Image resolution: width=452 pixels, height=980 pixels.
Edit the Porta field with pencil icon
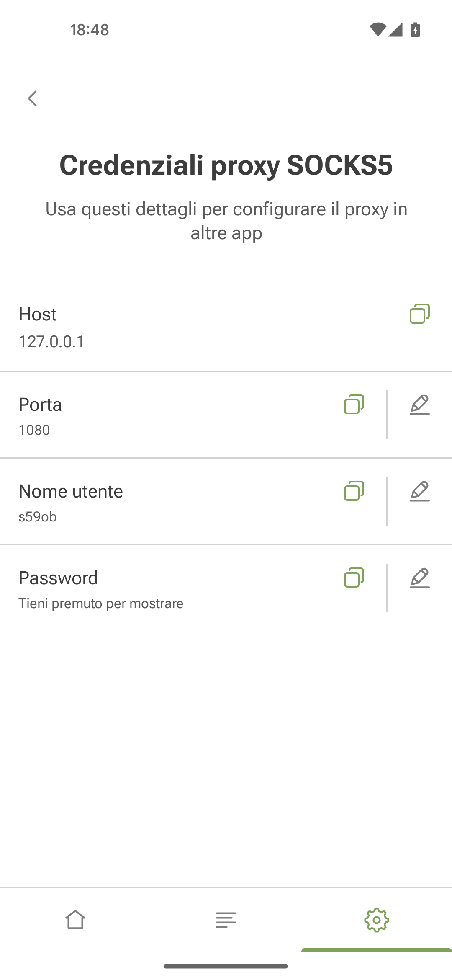(x=420, y=405)
